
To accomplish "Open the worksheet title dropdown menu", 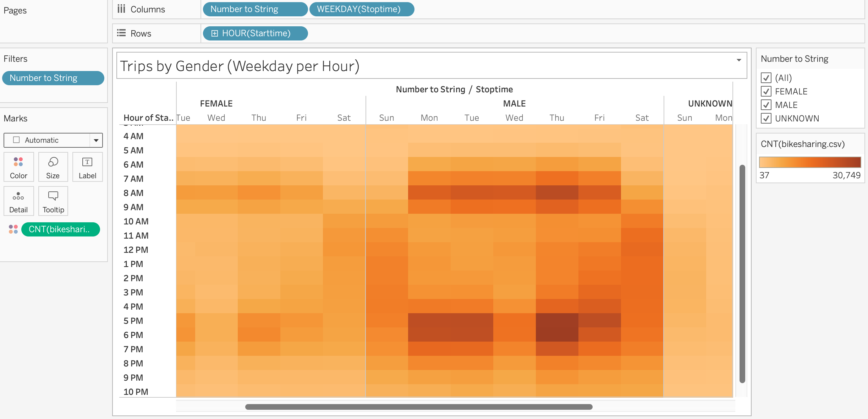I will 738,60.
